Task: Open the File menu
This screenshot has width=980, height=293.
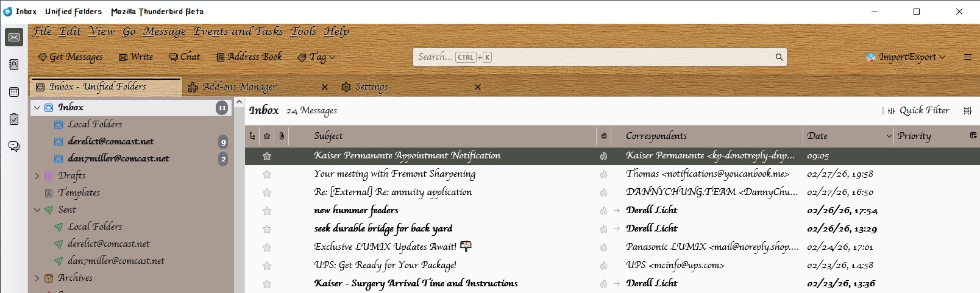Action: (x=42, y=31)
